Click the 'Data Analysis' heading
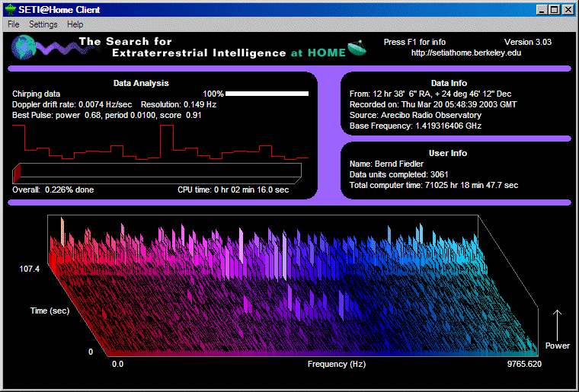The height and width of the screenshot is (392, 579). coord(141,83)
